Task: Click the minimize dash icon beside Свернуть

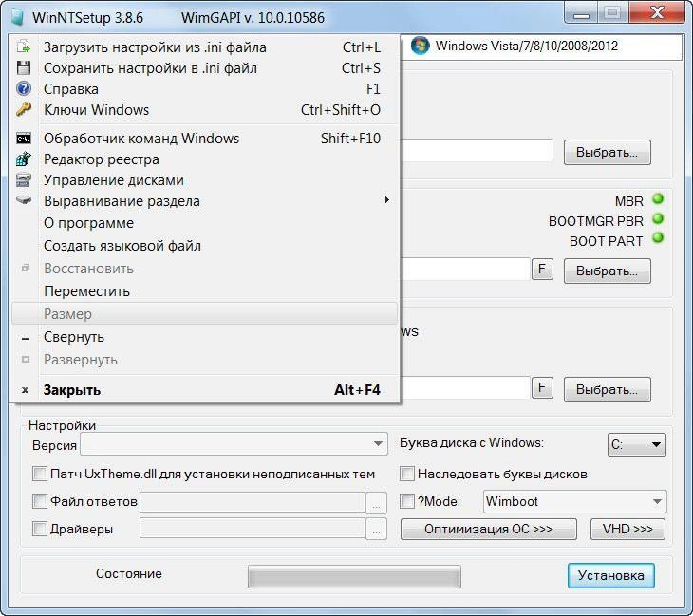Action: click(x=26, y=339)
